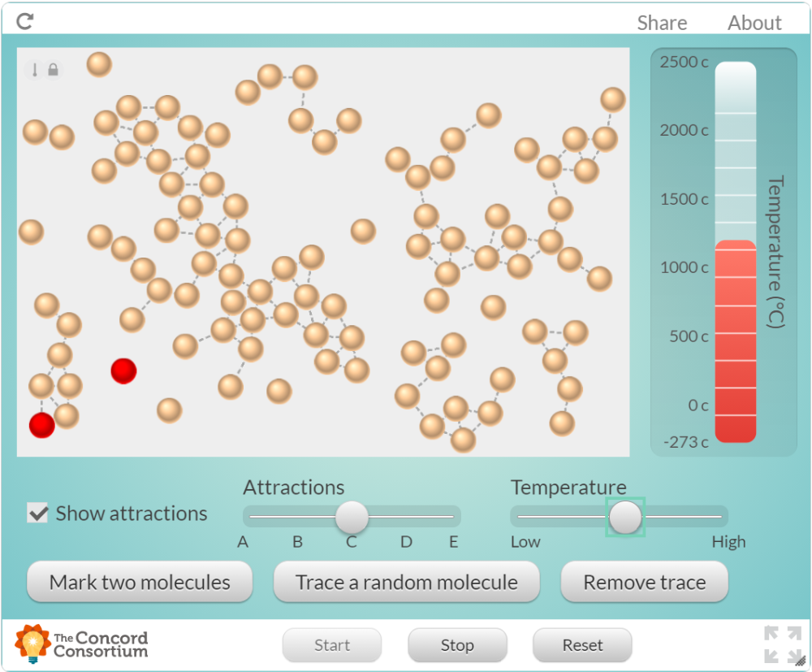812x672 pixels.
Task: Click the vertical Temperature (°C) axis label
Action: tap(775, 253)
